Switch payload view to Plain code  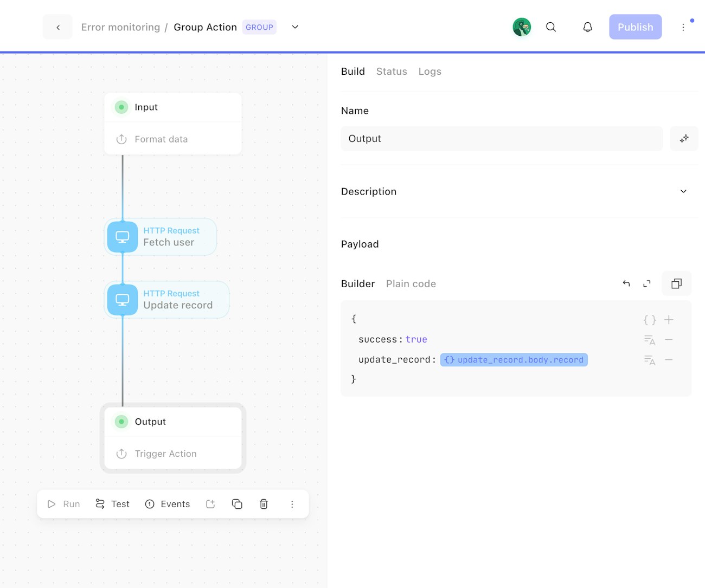[x=411, y=284]
